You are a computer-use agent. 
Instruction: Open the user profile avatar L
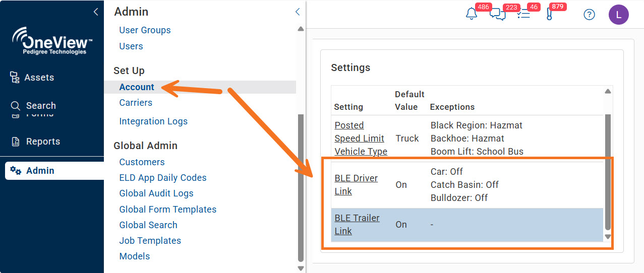point(619,15)
